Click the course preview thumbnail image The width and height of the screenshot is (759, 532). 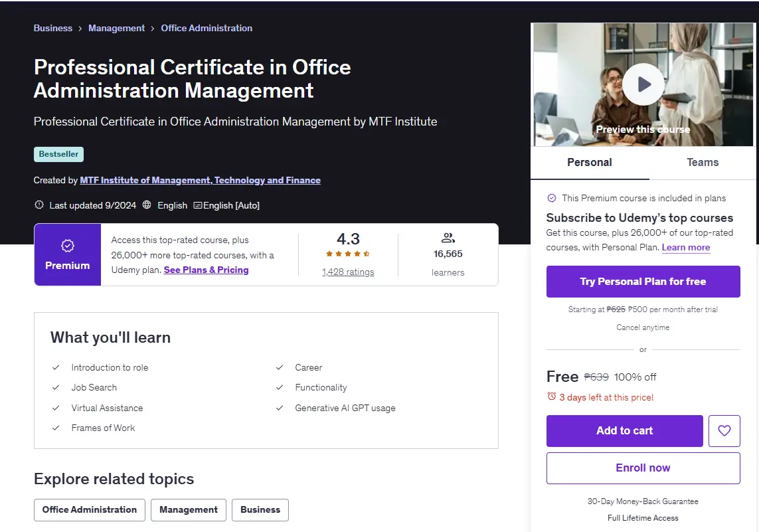643,84
